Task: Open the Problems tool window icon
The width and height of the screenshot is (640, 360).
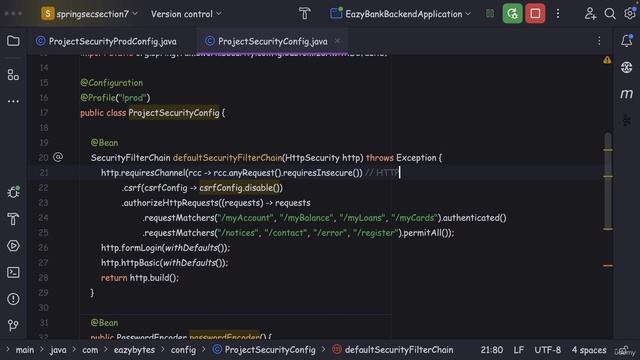Action: [x=13, y=299]
